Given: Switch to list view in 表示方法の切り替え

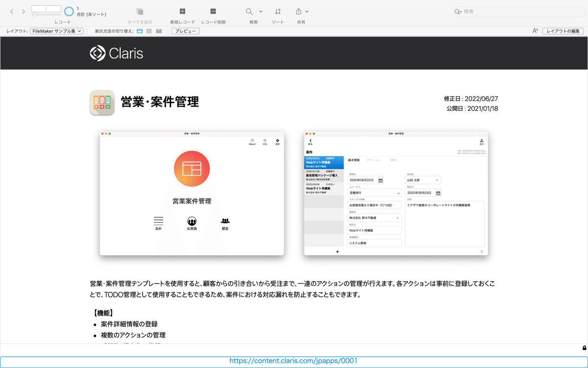Looking at the screenshot, I should click(148, 30).
